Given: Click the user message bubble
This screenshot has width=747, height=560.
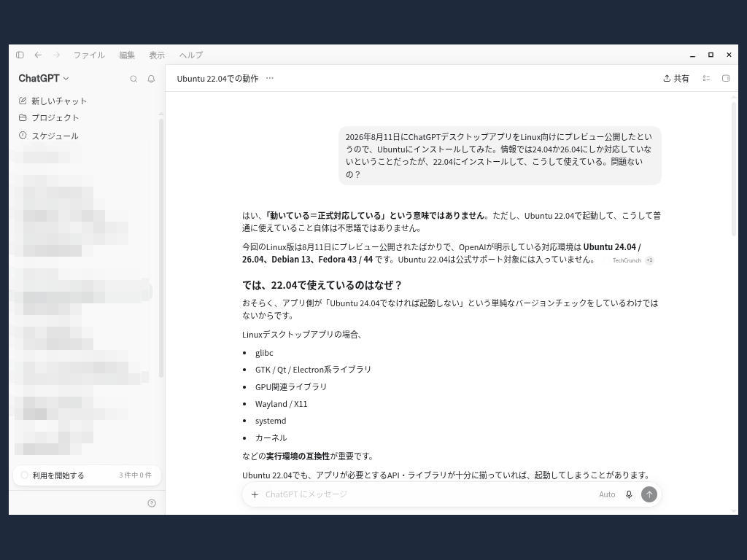Looking at the screenshot, I should pyautogui.click(x=500, y=155).
